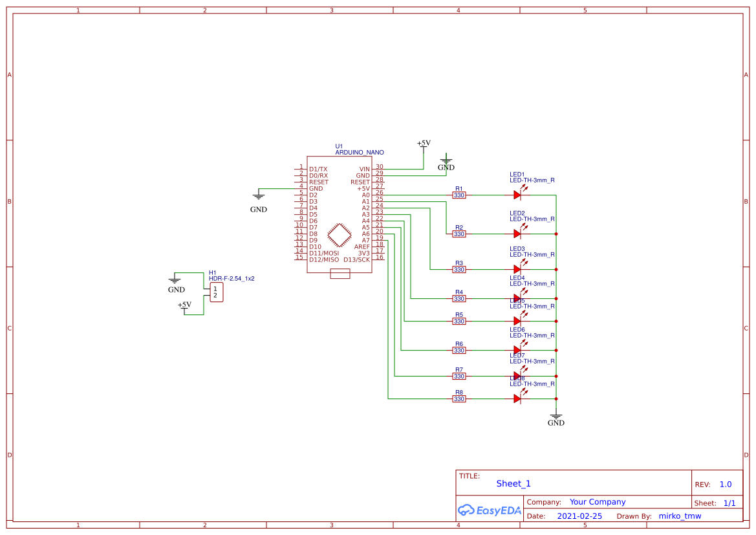The height and width of the screenshot is (535, 756).
Task: Click the GND symbol next to Arduino pin 29
Action: [446, 162]
